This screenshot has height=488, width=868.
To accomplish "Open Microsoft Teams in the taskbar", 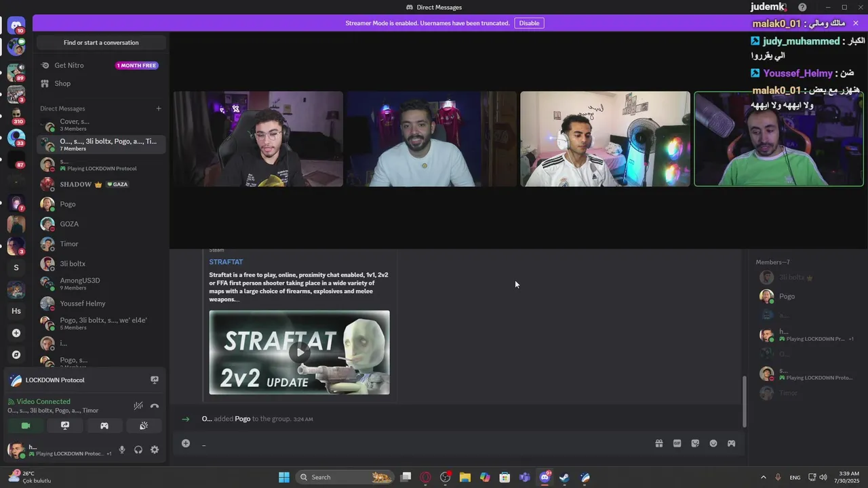I will point(524,477).
